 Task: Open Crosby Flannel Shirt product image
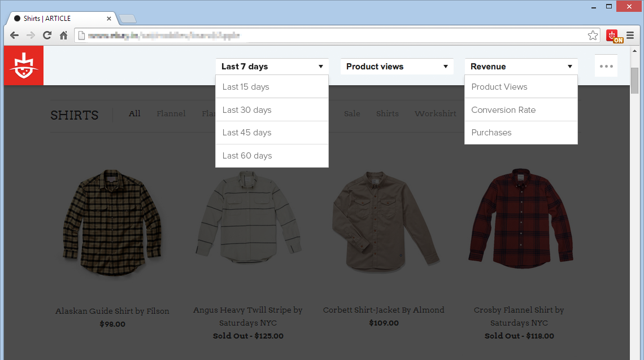520,218
